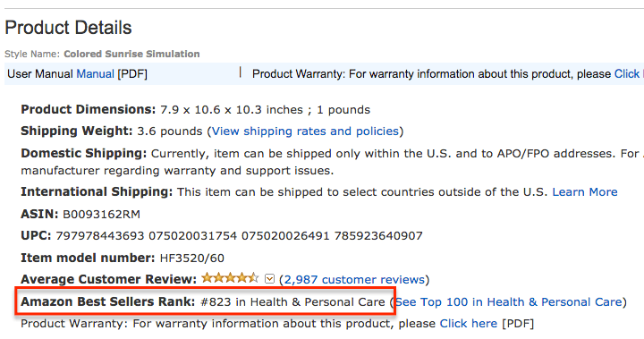Open Learn More about international shipping
This screenshot has width=644, height=339.
point(585,192)
